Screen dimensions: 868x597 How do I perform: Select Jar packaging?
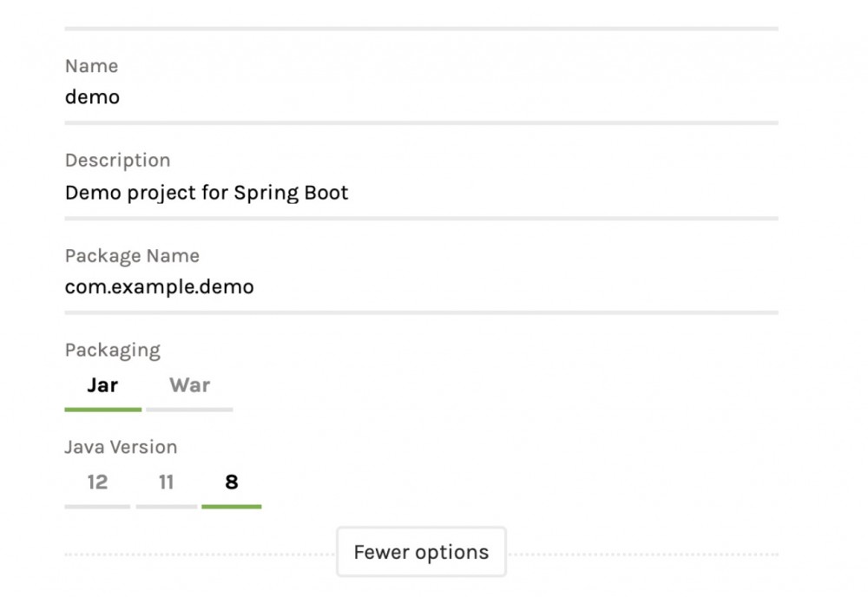coord(102,385)
